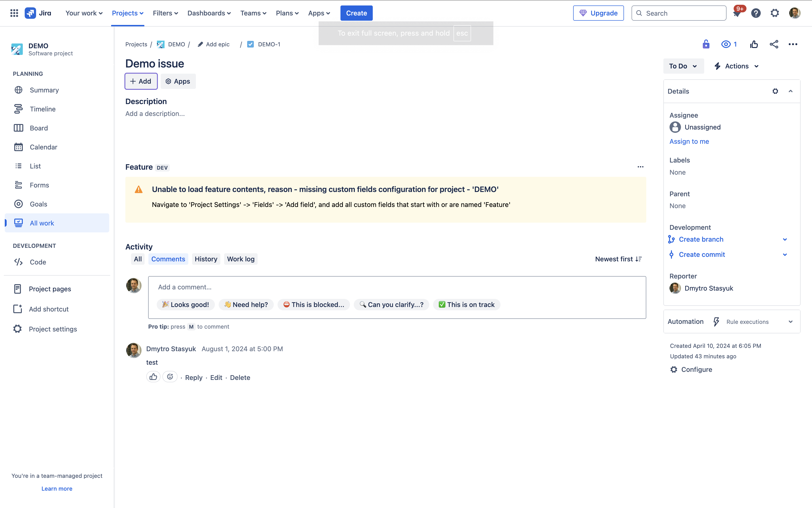Toggle comment sort order Newest first
The width and height of the screenshot is (812, 508).
618,259
